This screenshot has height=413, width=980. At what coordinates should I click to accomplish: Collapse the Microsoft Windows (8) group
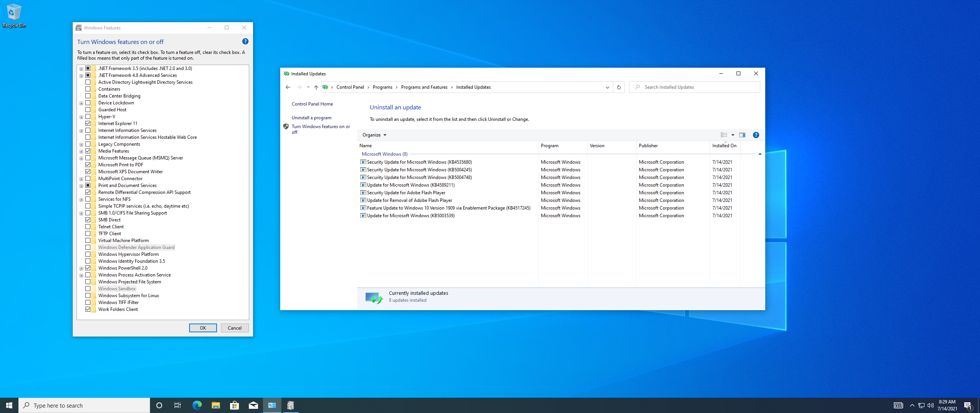pos(760,154)
